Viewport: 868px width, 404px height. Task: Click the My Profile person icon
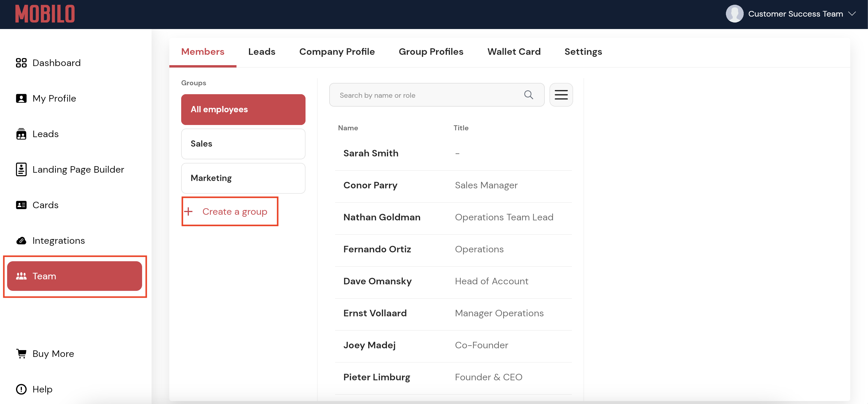[21, 98]
